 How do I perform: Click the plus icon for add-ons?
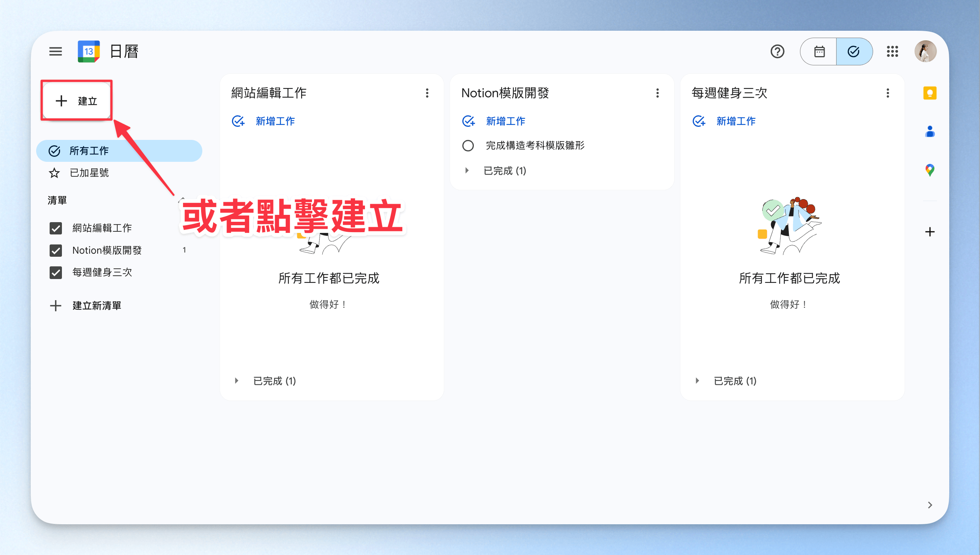[x=930, y=232]
